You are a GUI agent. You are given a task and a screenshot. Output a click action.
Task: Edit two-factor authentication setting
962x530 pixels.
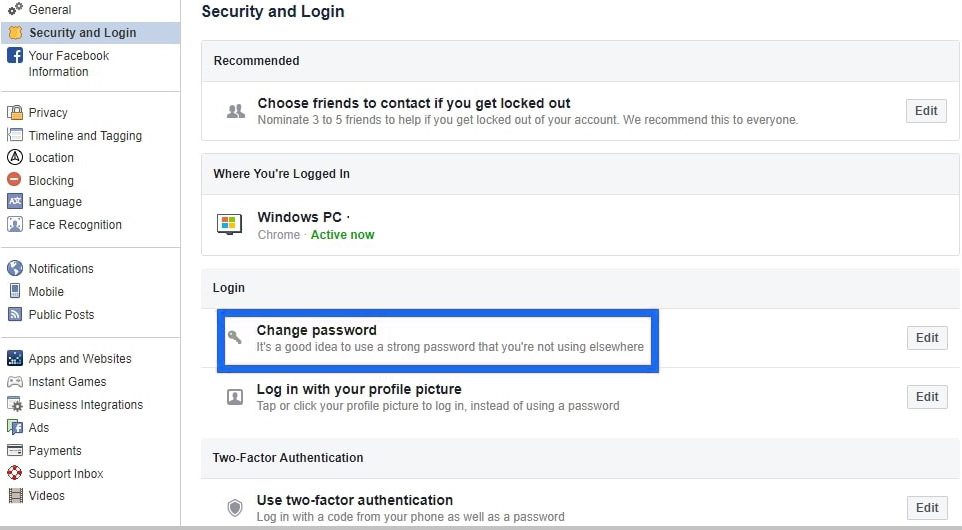pos(927,508)
